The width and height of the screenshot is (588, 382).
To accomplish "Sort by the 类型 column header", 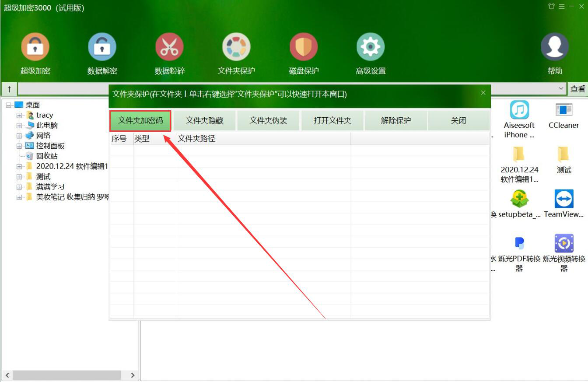I will pyautogui.click(x=155, y=139).
